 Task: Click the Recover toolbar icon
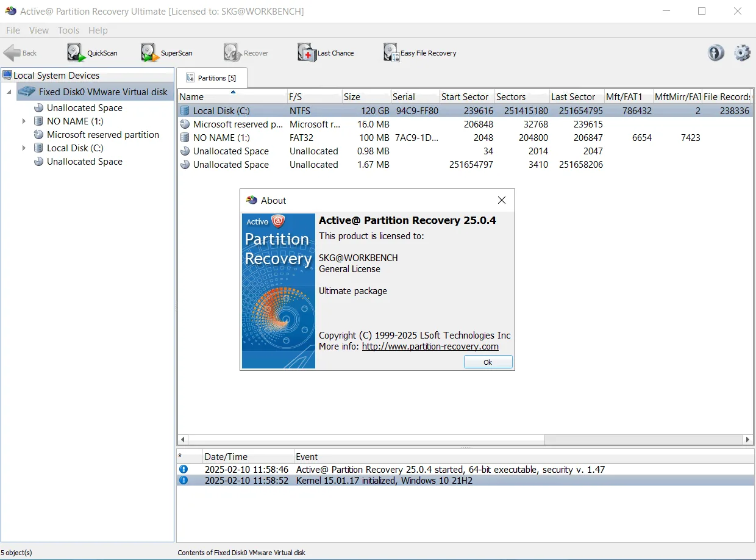232,53
